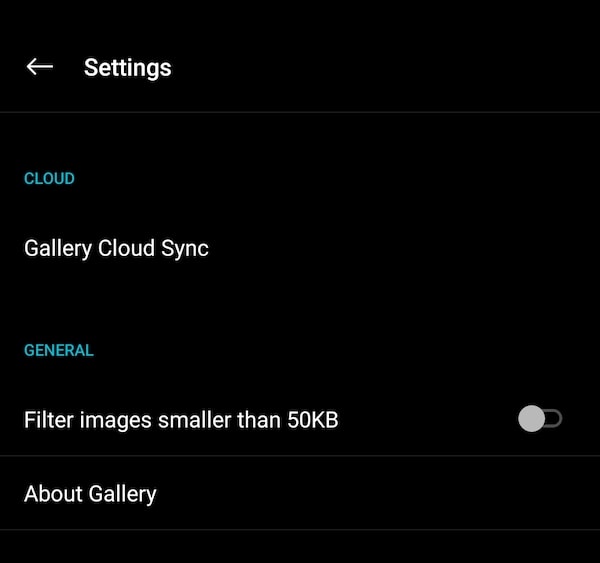Open About Gallery
The height and width of the screenshot is (563, 600).
[90, 493]
